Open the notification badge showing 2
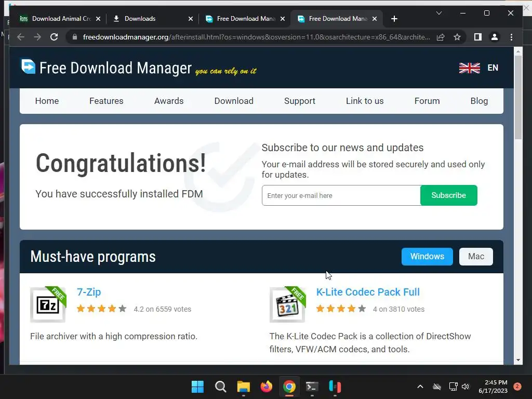The height and width of the screenshot is (399, 532). [x=517, y=387]
